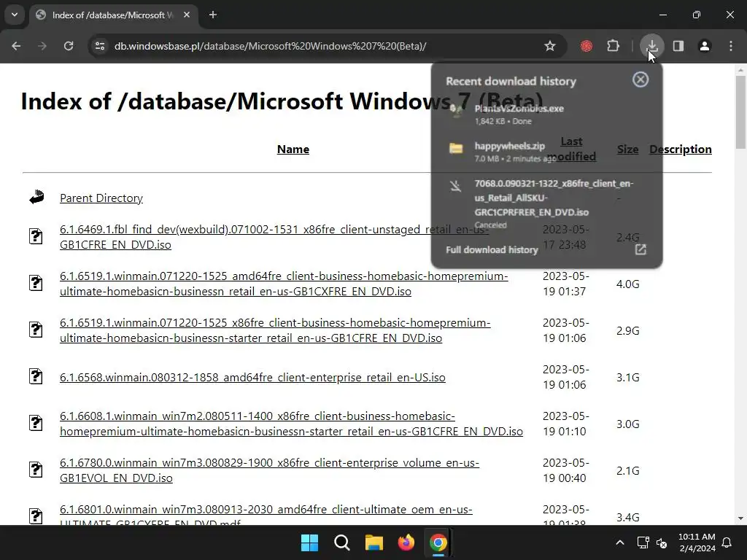
Task: Download 6.1.6568 client-enterprise ISO link
Action: point(252,377)
